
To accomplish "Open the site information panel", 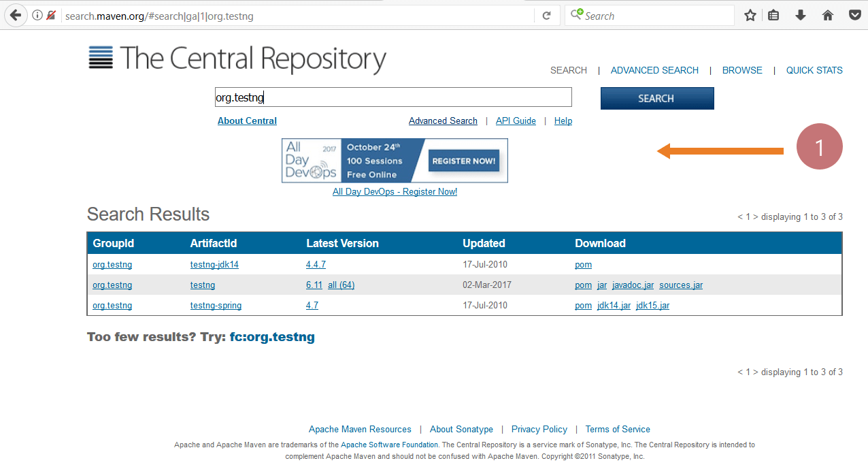I will click(x=37, y=14).
